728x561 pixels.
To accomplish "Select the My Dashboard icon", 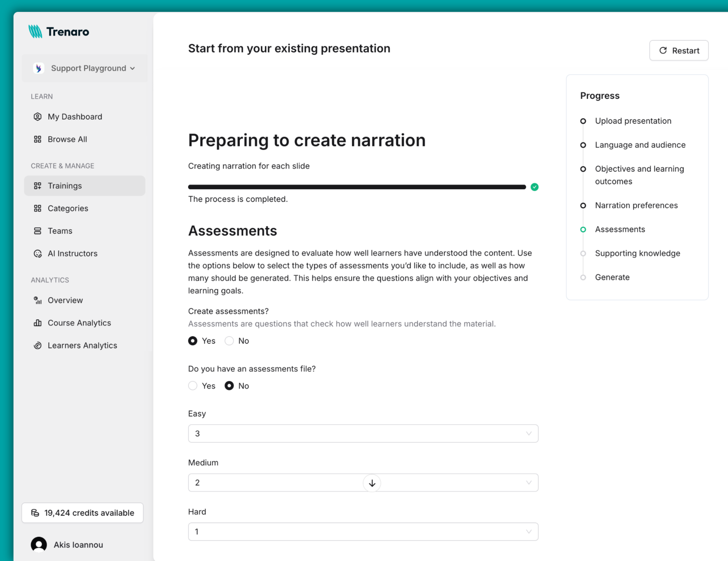I will click(x=38, y=117).
